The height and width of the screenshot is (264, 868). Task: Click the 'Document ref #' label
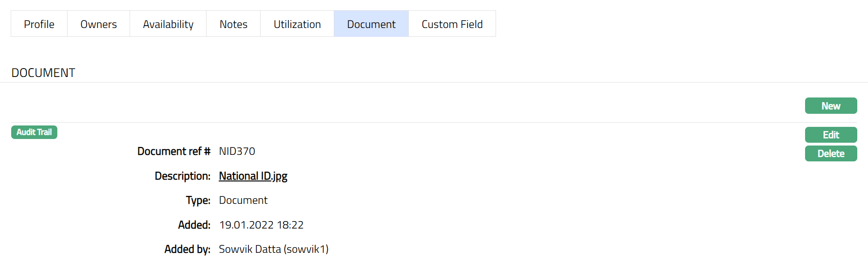(x=173, y=151)
